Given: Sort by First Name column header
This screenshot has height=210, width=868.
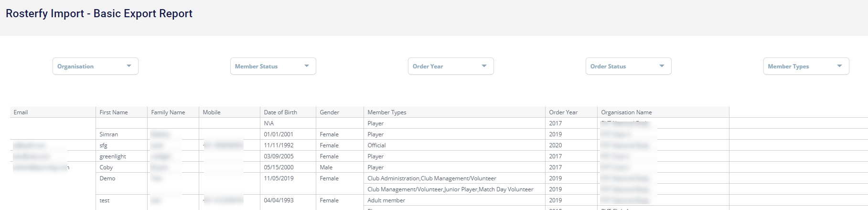Looking at the screenshot, I should (114, 112).
